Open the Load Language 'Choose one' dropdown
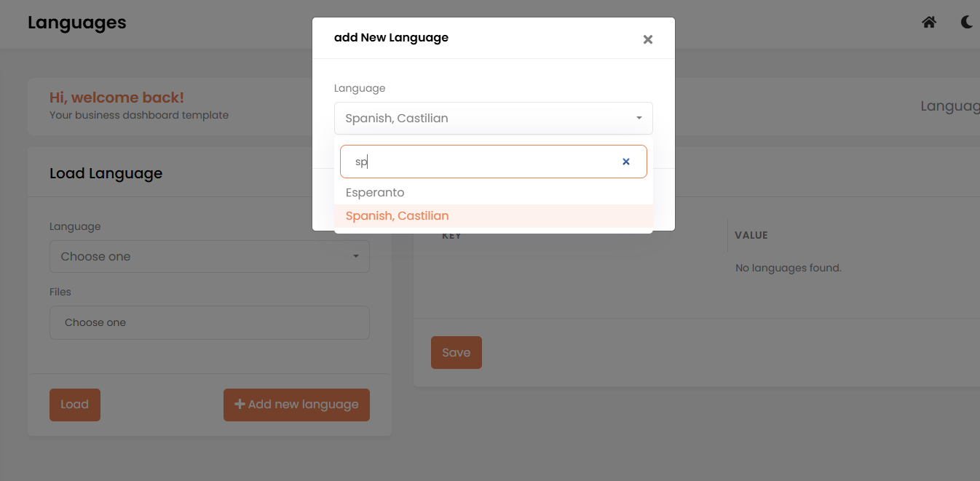This screenshot has width=980, height=481. point(209,256)
